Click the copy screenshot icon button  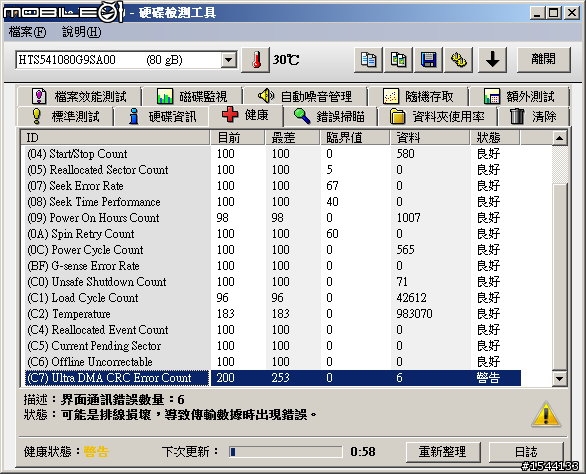(x=398, y=60)
